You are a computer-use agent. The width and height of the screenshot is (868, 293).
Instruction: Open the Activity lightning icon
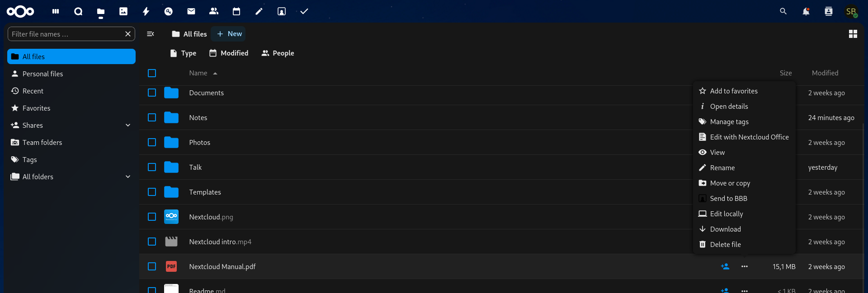(146, 11)
